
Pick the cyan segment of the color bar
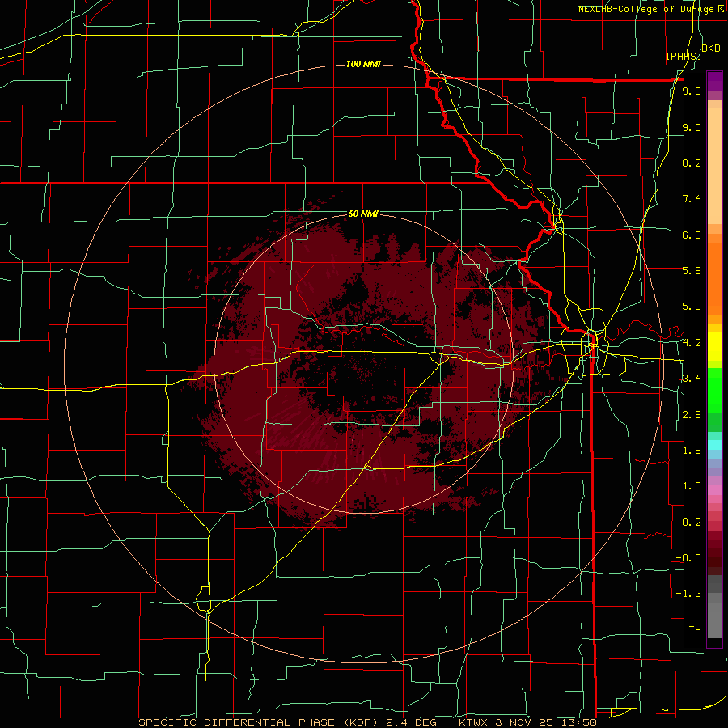(x=714, y=444)
